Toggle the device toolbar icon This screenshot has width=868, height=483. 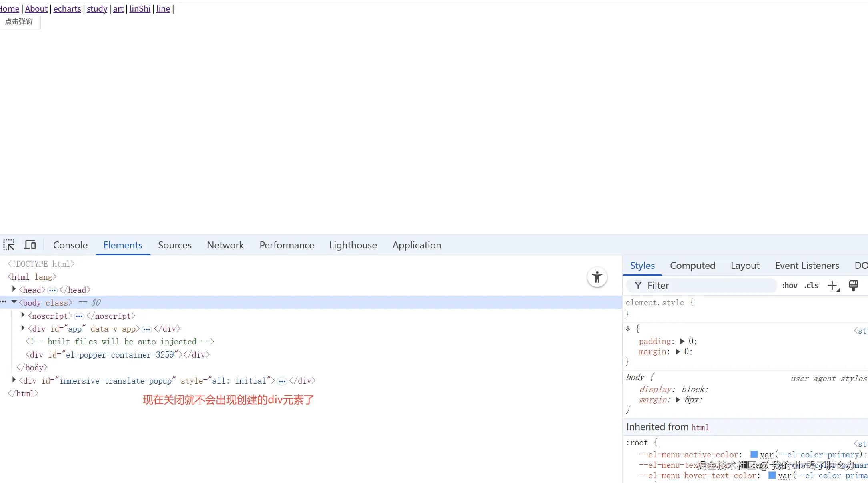[30, 245]
